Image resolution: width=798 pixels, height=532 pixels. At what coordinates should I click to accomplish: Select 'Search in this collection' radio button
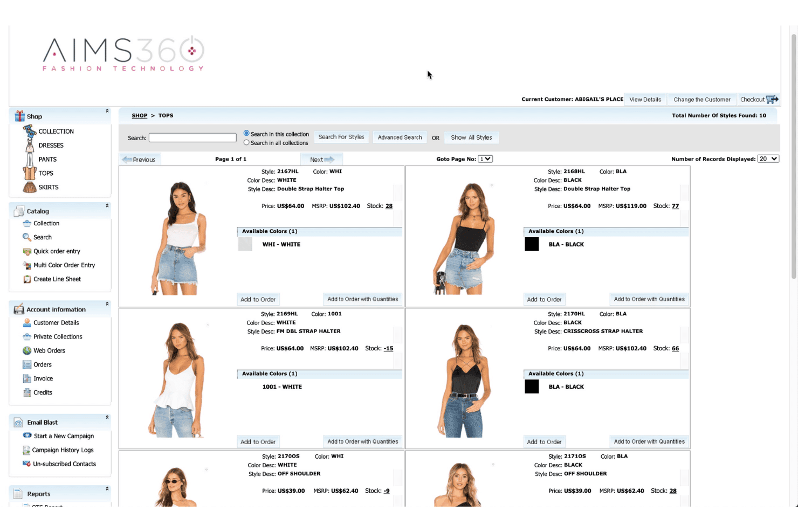[x=246, y=133]
